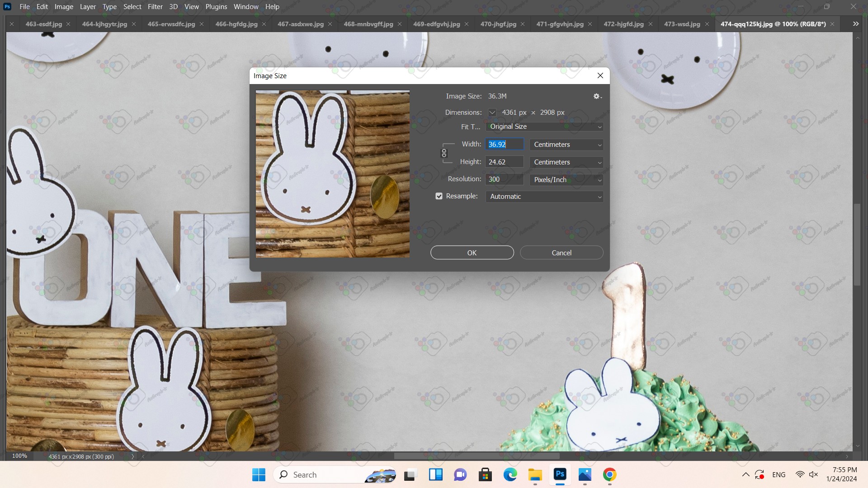868x488 pixels.
Task: Open Microsoft Edge from the taskbar
Action: [x=510, y=474]
